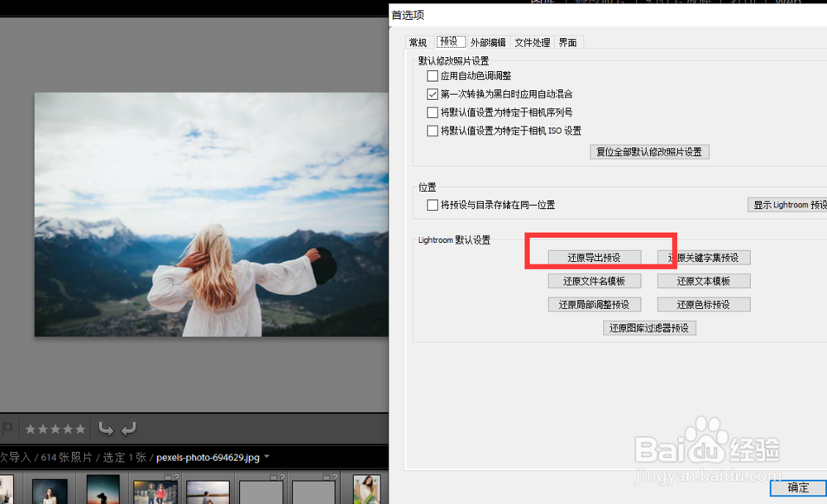Screen dimensions: 827x504
Task: Open the 外部编辑 tab
Action: (489, 42)
